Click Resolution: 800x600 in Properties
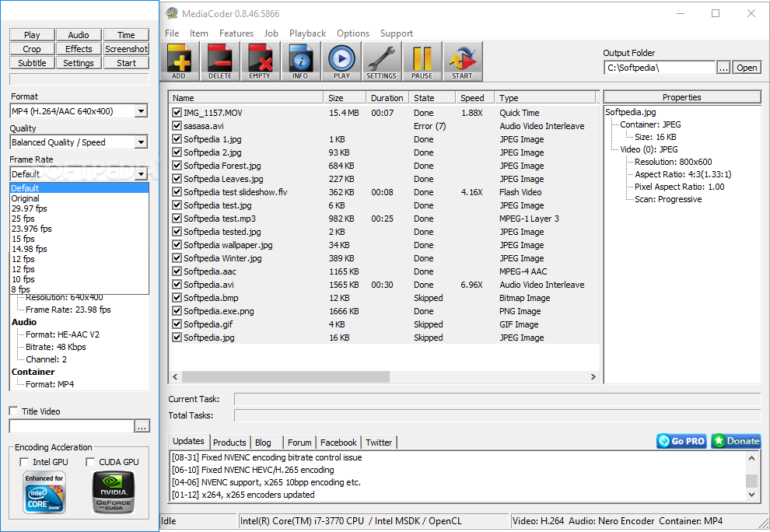The height and width of the screenshot is (532, 770). tap(673, 162)
